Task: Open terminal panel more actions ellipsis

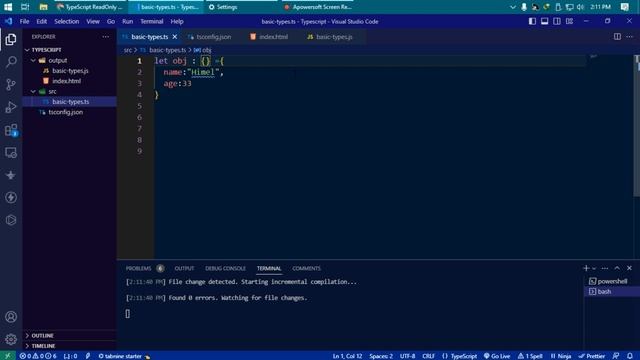Action: 605,268
